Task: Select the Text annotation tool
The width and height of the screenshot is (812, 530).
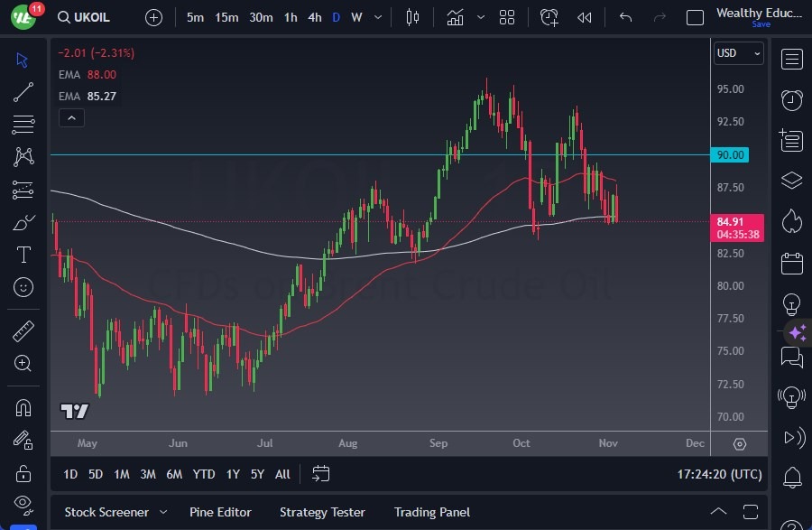Action: pos(23,255)
